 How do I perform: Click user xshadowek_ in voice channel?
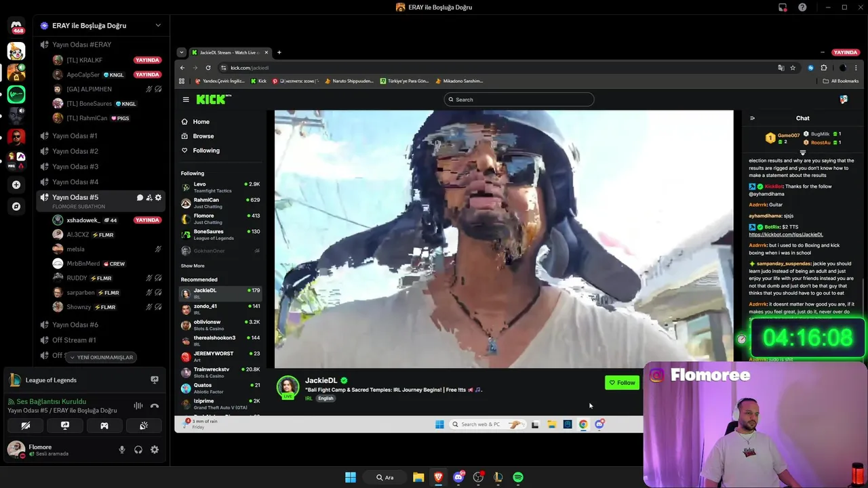[83, 220]
